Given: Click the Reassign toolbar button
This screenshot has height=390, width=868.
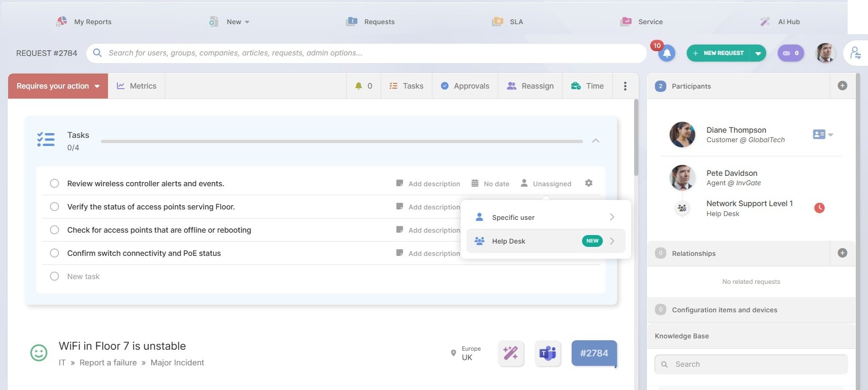Looking at the screenshot, I should (x=530, y=86).
